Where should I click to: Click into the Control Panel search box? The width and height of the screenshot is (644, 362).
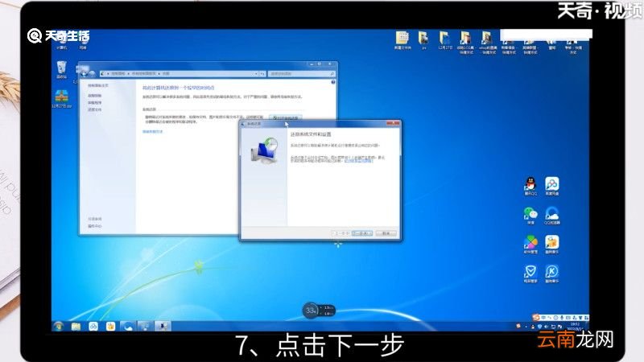(299, 74)
